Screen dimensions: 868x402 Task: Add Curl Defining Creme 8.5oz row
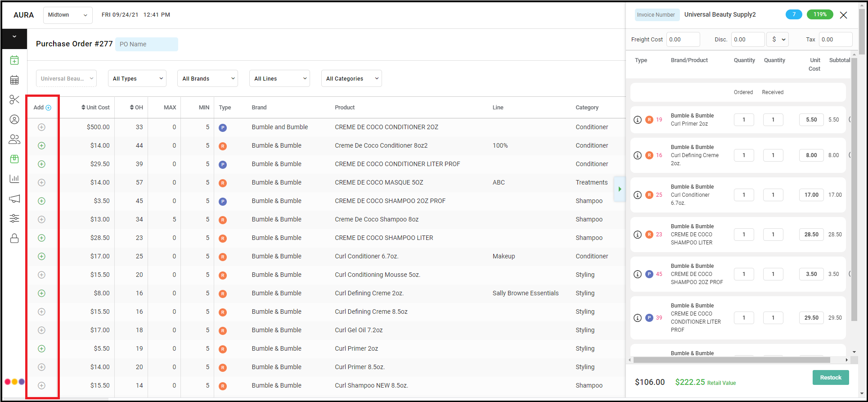click(41, 312)
